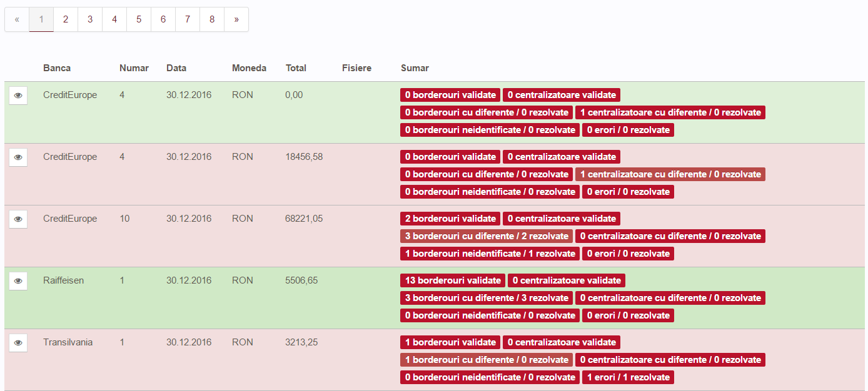Open details eye icon for row with total 0,00
868x391 pixels.
[18, 96]
